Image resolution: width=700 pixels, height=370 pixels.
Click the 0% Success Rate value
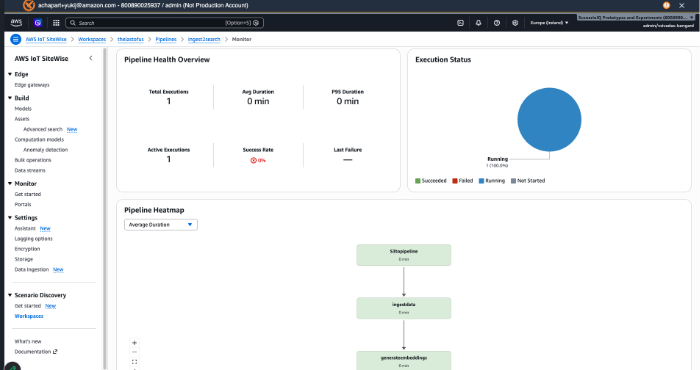coord(258,160)
